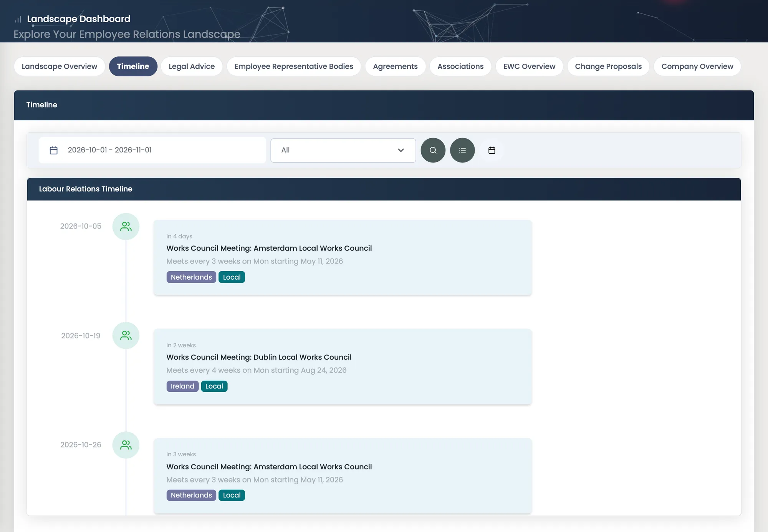
Task: Click the 2026-10-19 date label
Action: click(x=81, y=336)
